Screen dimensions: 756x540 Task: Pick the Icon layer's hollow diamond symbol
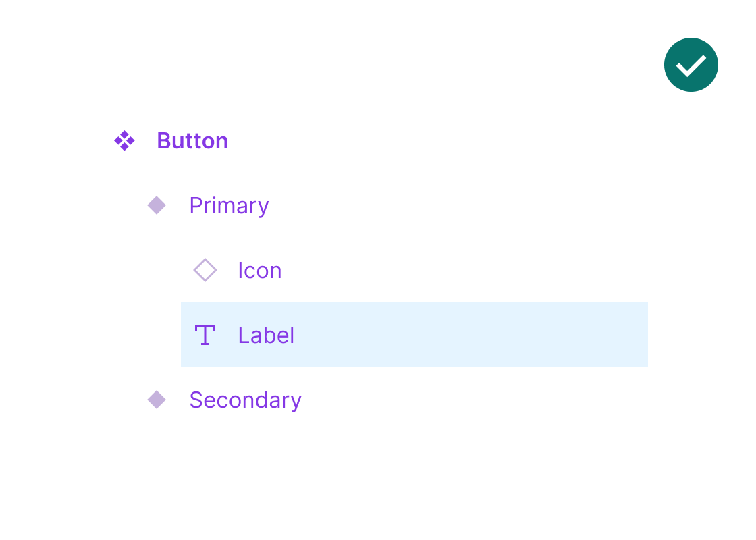pyautogui.click(x=205, y=270)
